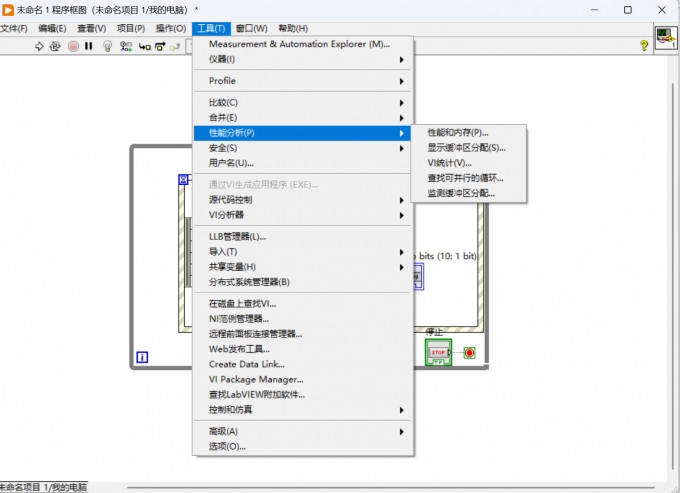This screenshot has height=493, width=680.
Task: Open the context help question mark
Action: click(x=644, y=45)
